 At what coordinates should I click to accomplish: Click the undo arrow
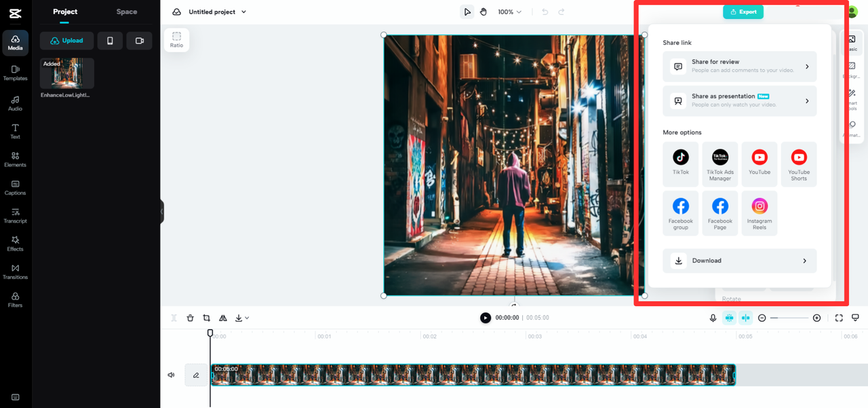[x=545, y=12]
